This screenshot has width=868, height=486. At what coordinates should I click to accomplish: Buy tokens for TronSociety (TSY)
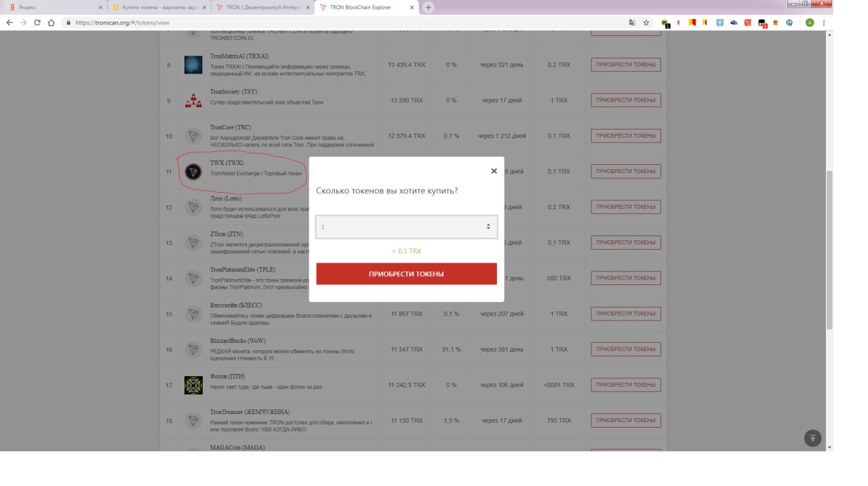click(626, 100)
